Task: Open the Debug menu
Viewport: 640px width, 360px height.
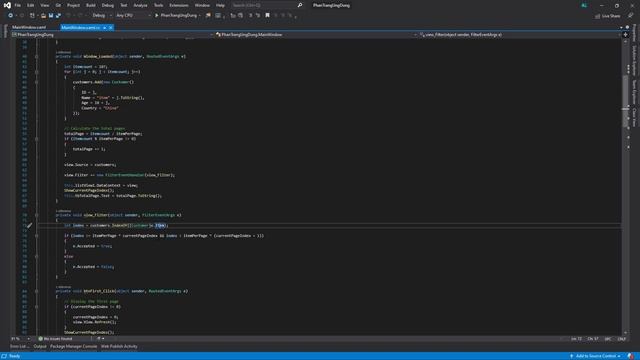Action: click(108, 5)
